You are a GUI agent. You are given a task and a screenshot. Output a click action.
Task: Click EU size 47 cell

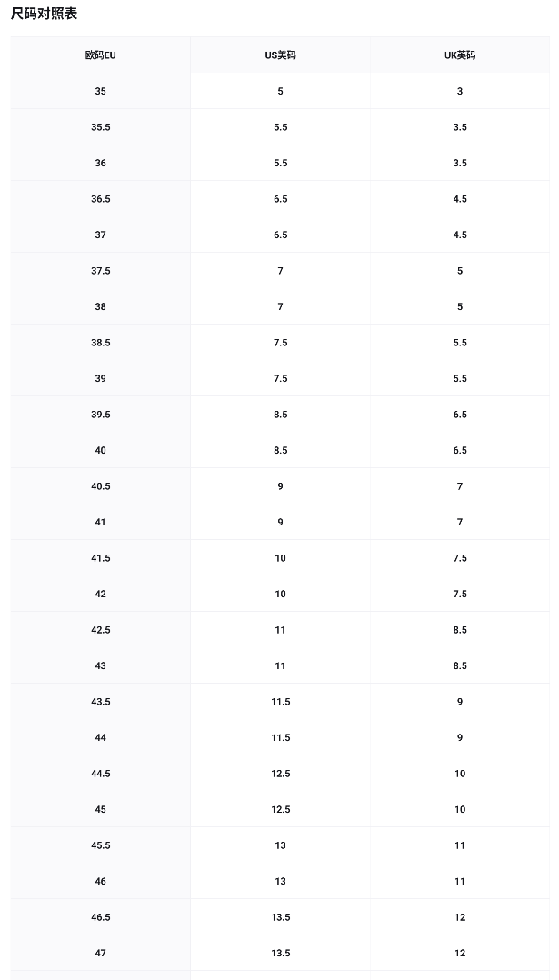tap(101, 953)
